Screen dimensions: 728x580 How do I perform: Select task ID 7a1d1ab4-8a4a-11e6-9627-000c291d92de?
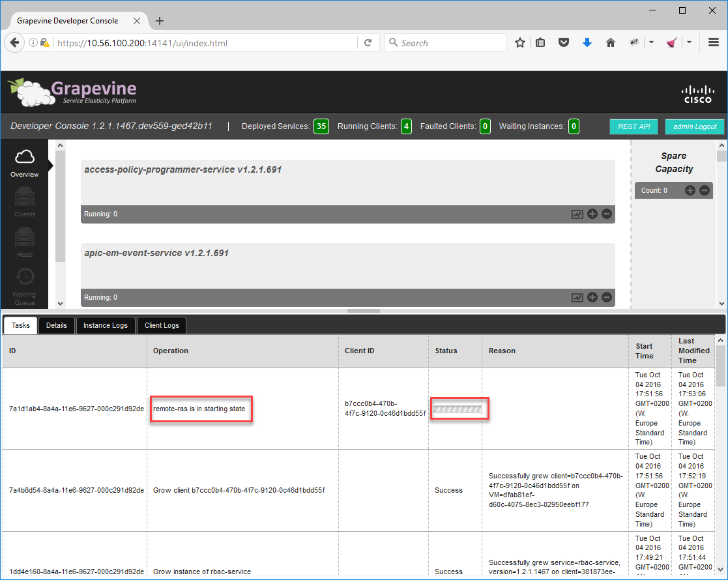77,409
